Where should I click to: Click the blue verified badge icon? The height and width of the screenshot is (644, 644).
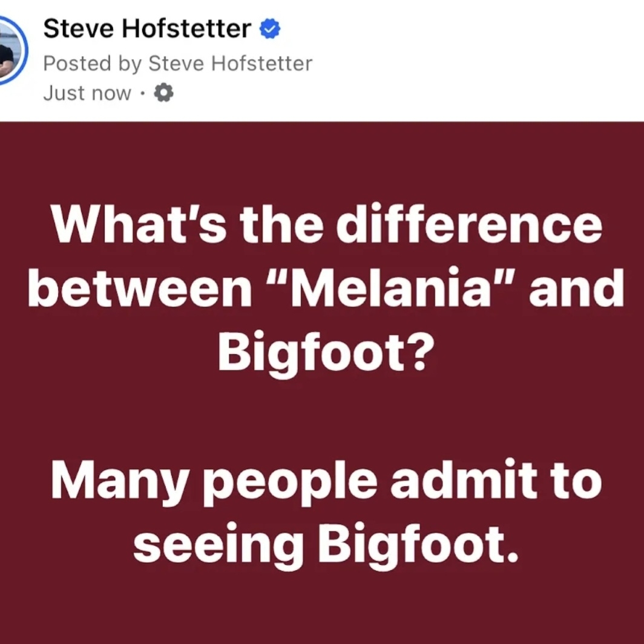tap(270, 29)
